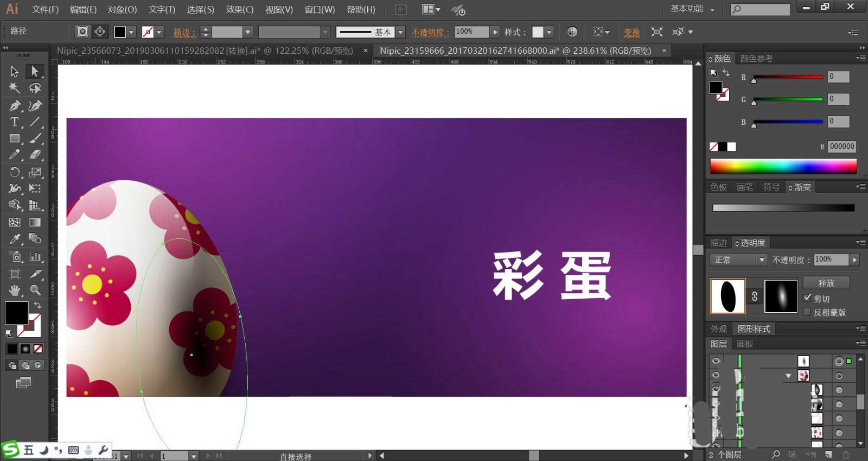Screen dimensions: 868x461
Task: Open the 文件(F) menu
Action: 45,10
